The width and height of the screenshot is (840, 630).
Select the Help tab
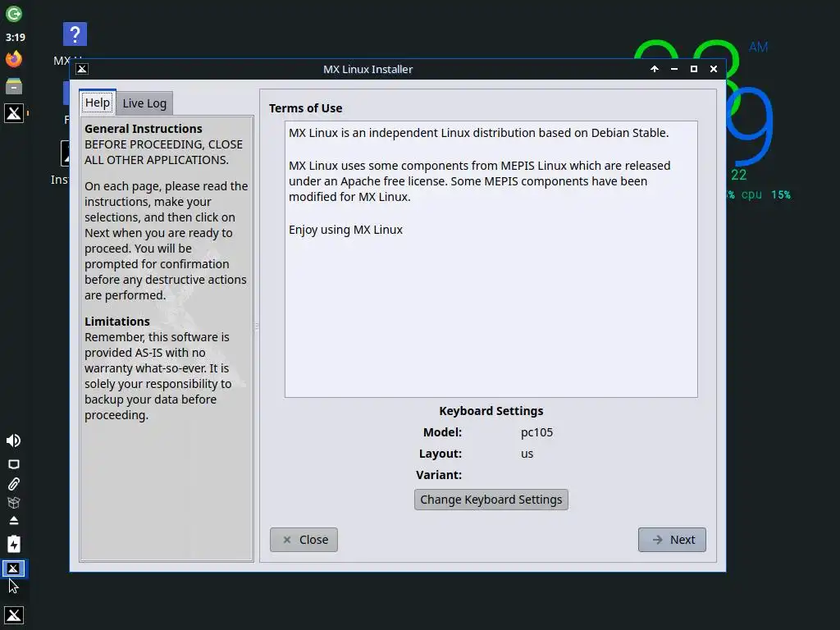pyautogui.click(x=98, y=103)
